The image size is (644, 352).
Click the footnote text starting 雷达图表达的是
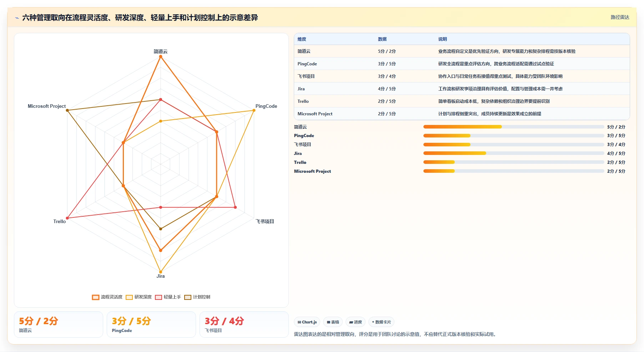pos(396,335)
